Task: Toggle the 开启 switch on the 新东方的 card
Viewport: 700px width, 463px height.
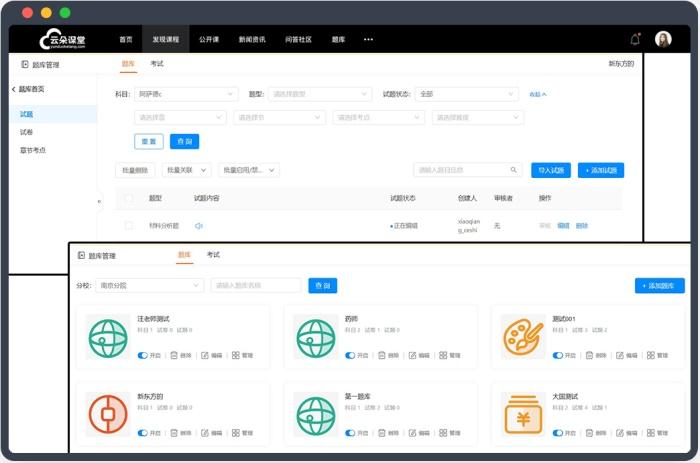Action: pyautogui.click(x=142, y=433)
